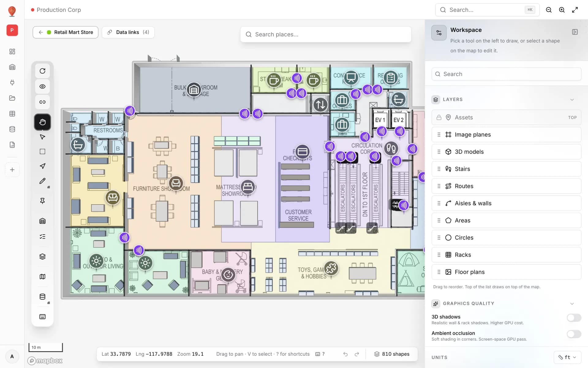The height and width of the screenshot is (368, 588).
Task: Focus the Search places field
Action: coord(326,34)
